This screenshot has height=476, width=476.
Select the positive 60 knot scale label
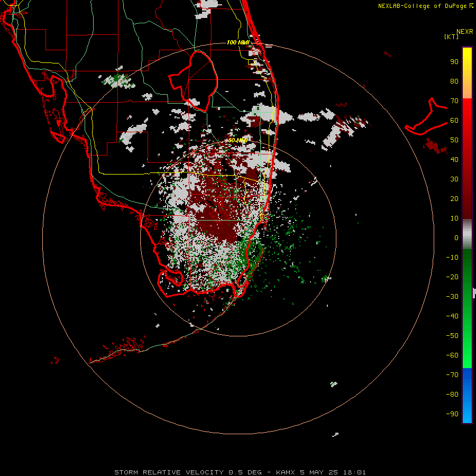[454, 120]
